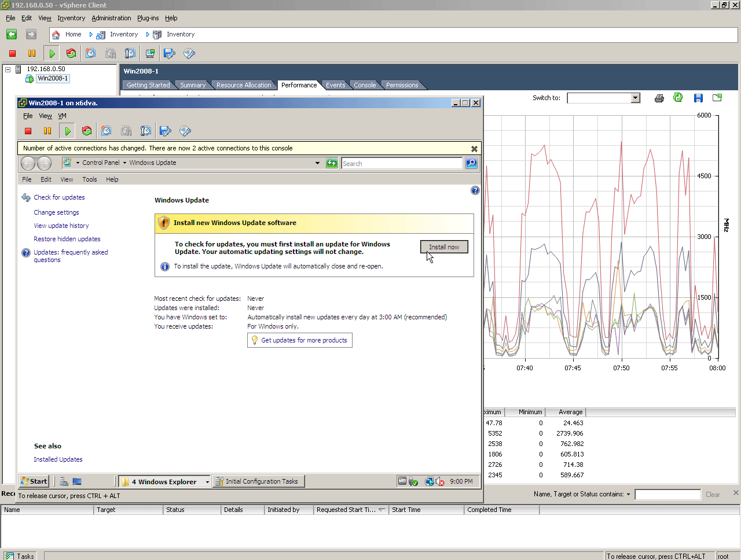Take snapshot icon in Win2008-1 console window toolbar
Image resolution: width=741 pixels, height=560 pixels.
(x=107, y=131)
